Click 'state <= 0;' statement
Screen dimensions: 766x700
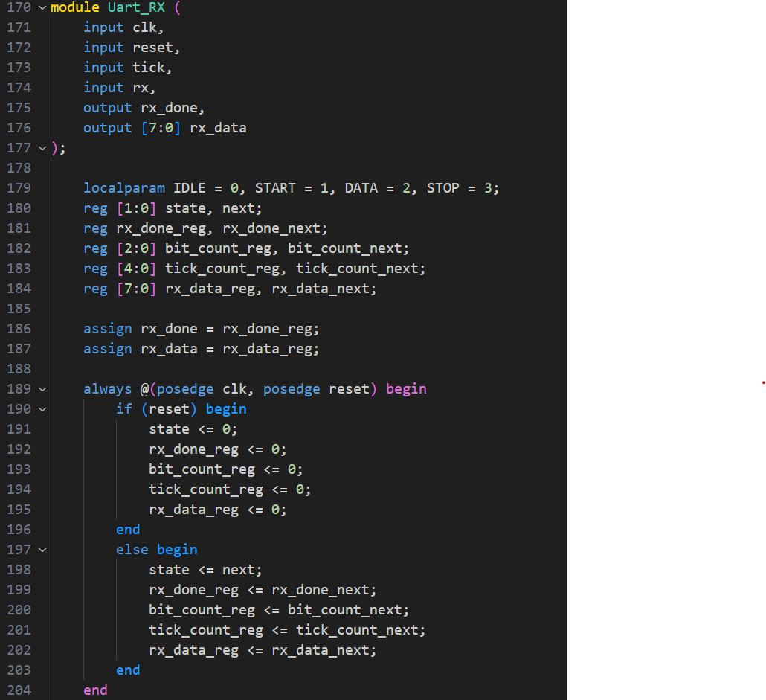pos(193,429)
